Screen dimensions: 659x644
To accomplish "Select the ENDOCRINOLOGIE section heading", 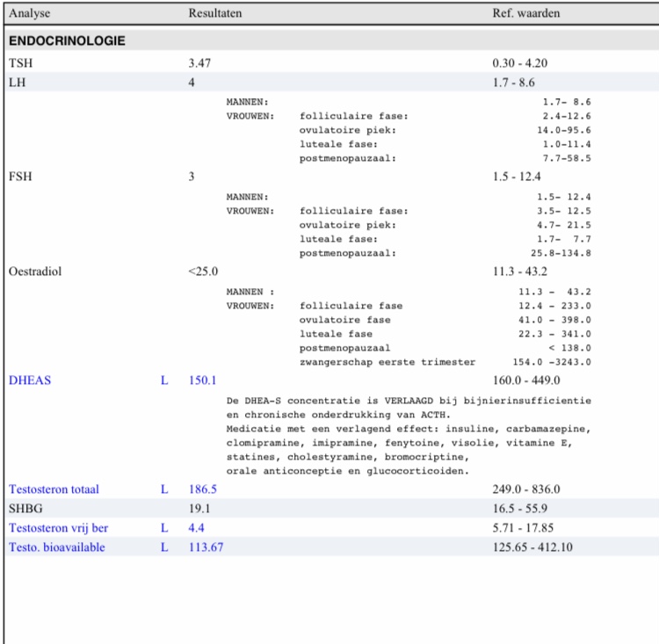I will pyautogui.click(x=67, y=41).
